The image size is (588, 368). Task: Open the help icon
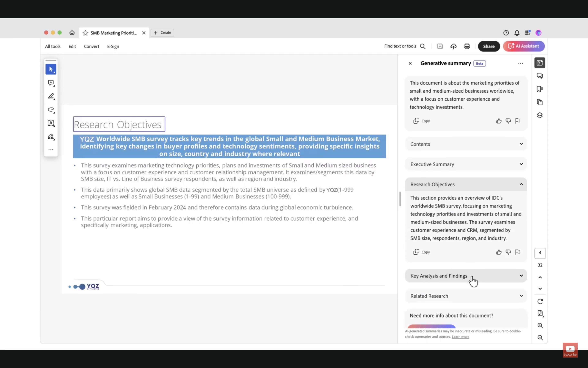[506, 33]
